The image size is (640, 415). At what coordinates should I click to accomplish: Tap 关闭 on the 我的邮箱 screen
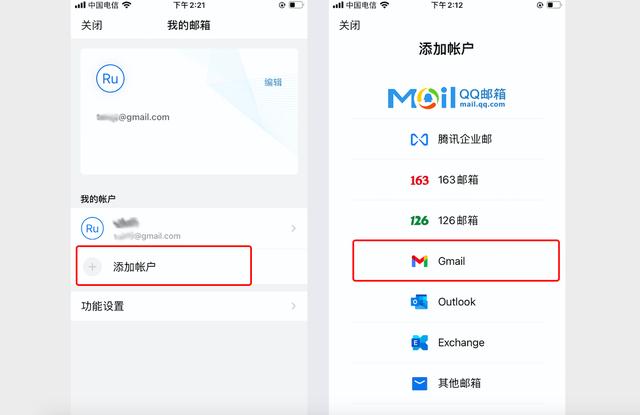(92, 25)
